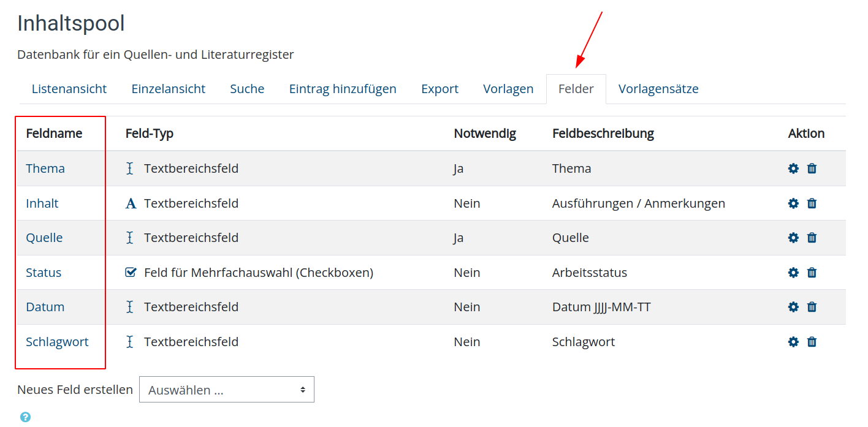Edit the Quelle field with gear icon

click(x=793, y=238)
